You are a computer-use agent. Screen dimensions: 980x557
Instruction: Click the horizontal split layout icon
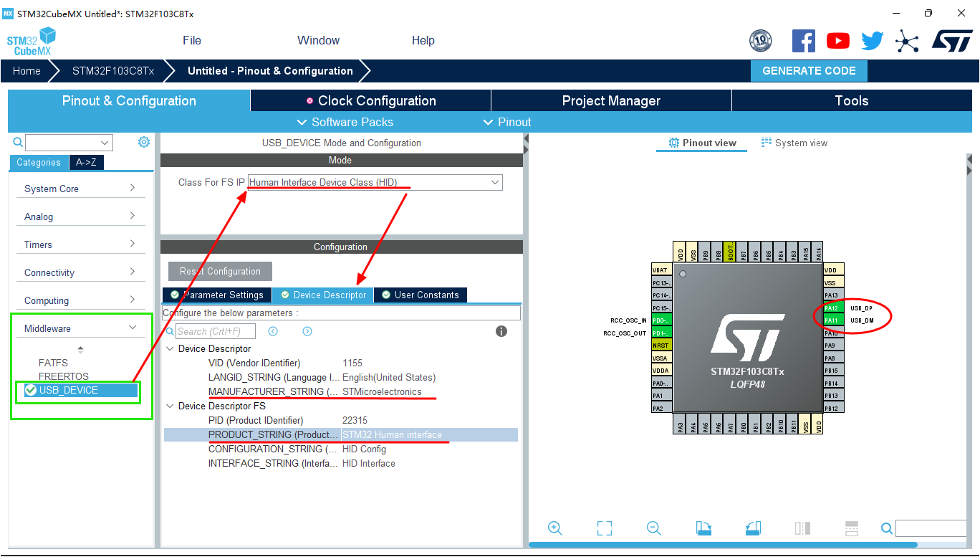(x=852, y=528)
